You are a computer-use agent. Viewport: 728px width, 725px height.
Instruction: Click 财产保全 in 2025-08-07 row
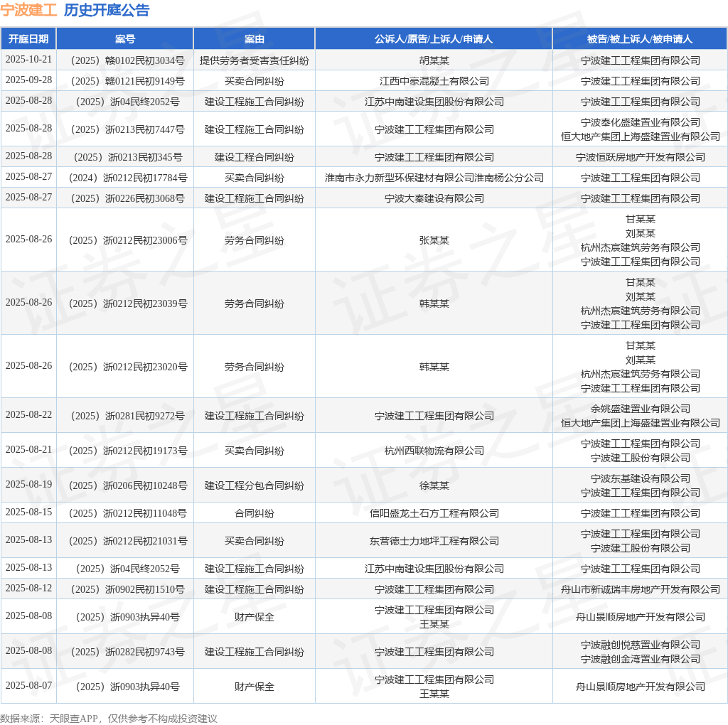coord(255,687)
